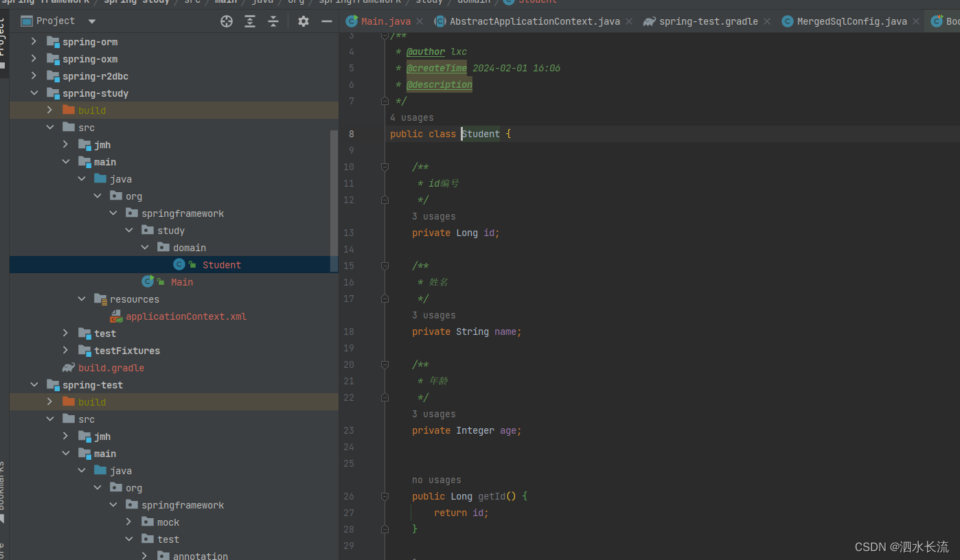The image size is (960, 560).
Task: Click the build.gradle elephant icon
Action: click(69, 368)
